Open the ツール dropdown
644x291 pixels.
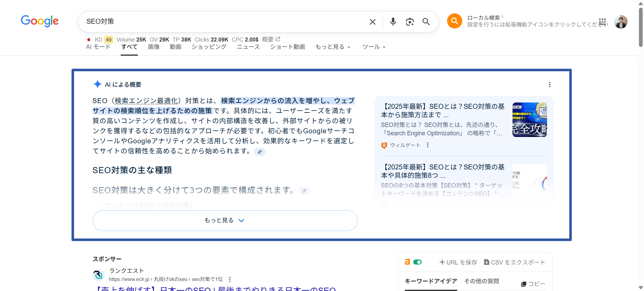point(374,47)
